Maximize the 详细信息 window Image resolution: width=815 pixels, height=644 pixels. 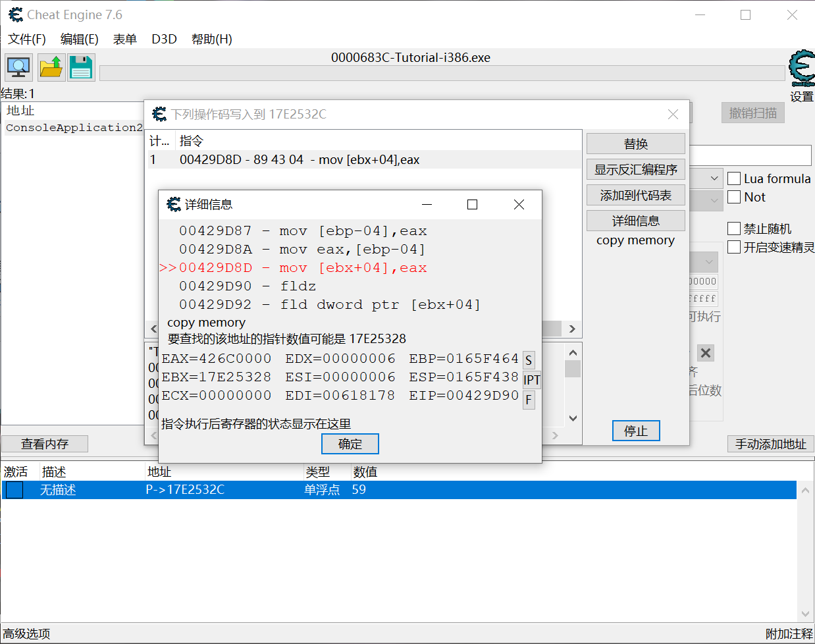(472, 205)
